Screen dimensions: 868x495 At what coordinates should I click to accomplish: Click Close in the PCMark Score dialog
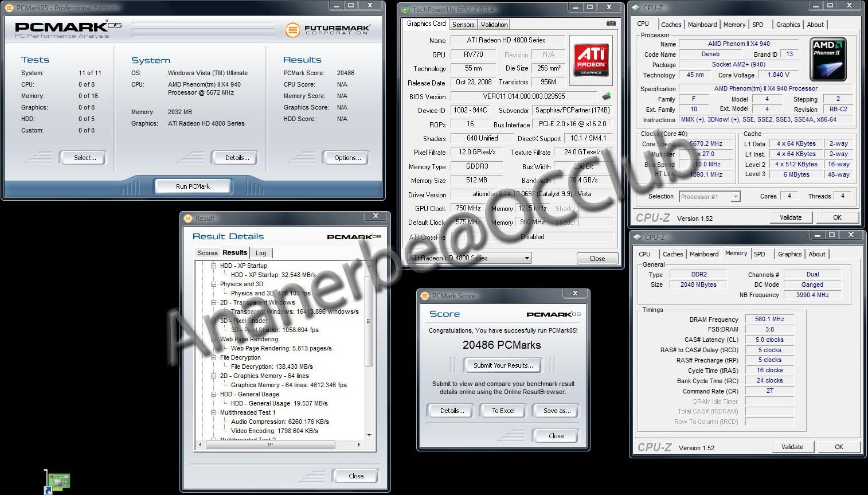click(556, 436)
